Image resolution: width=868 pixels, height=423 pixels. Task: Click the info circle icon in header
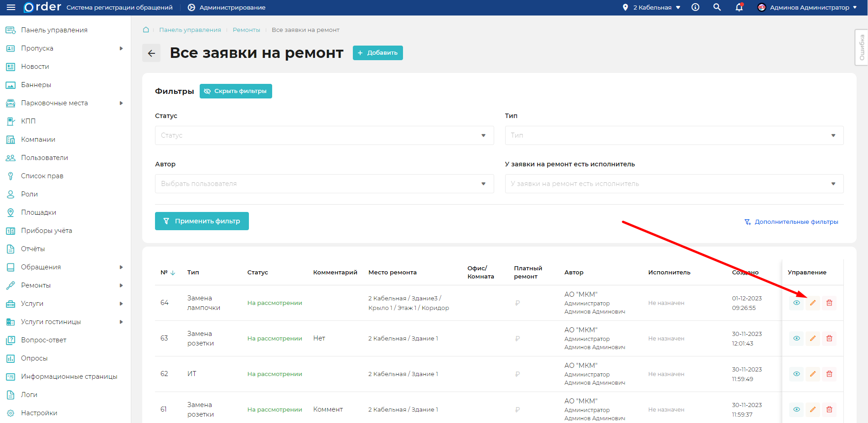pyautogui.click(x=695, y=7)
